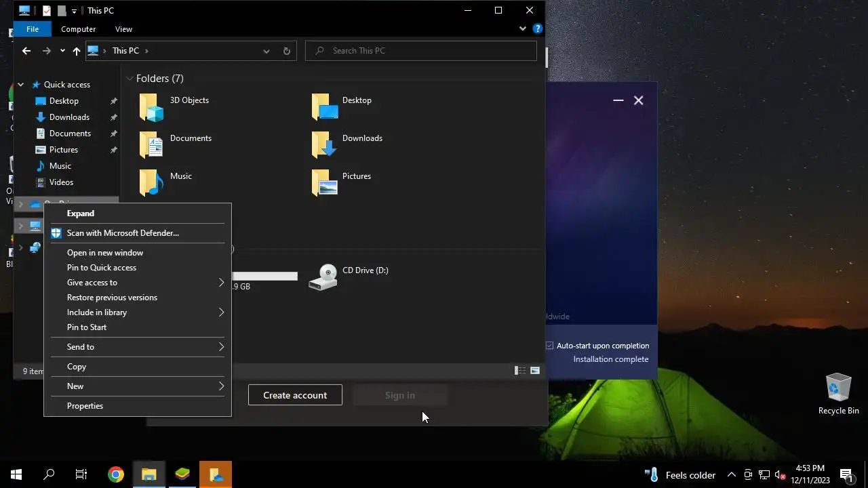This screenshot has width=868, height=488.
Task: Select Documents in Quick access sidebar
Action: click(70, 134)
